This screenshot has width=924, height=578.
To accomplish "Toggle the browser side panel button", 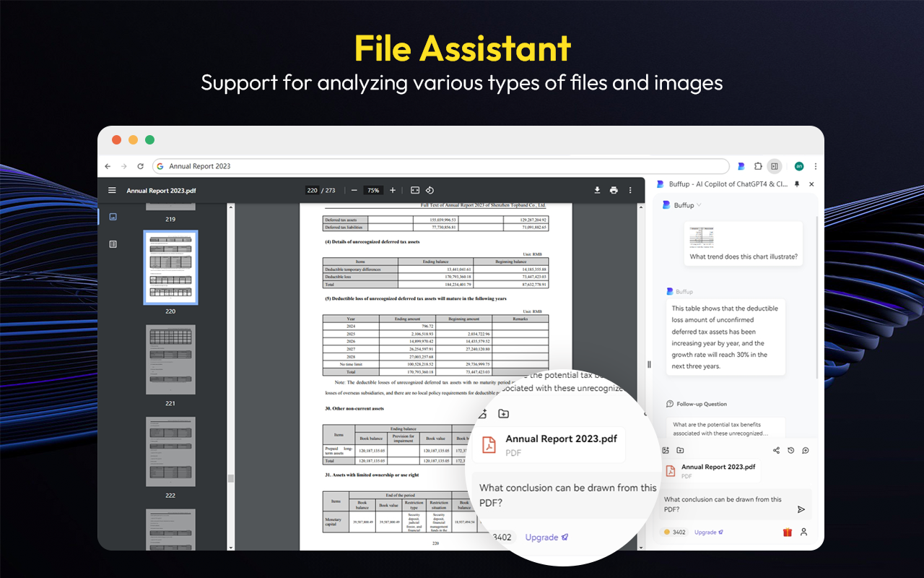I will (775, 166).
